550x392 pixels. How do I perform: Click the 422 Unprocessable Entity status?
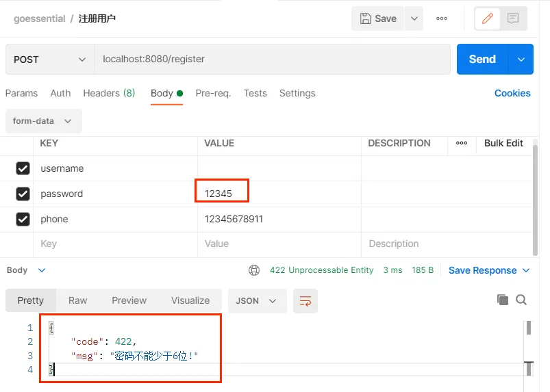tap(321, 270)
